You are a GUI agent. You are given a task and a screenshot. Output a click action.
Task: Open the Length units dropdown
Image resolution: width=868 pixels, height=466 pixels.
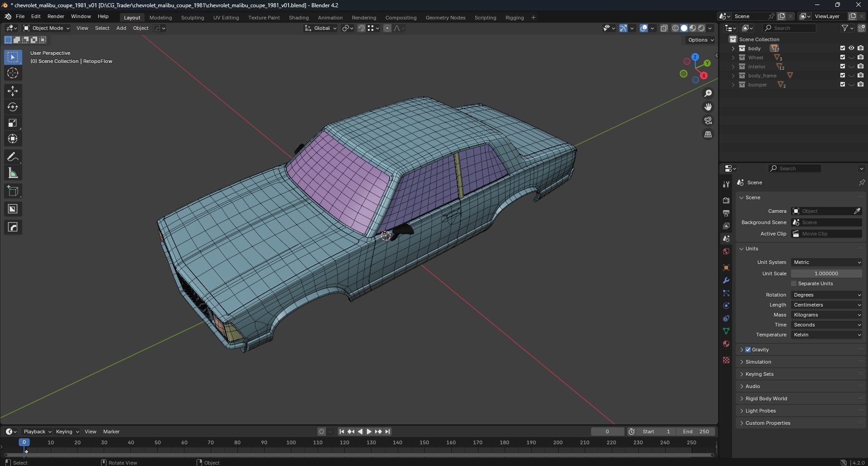point(826,305)
